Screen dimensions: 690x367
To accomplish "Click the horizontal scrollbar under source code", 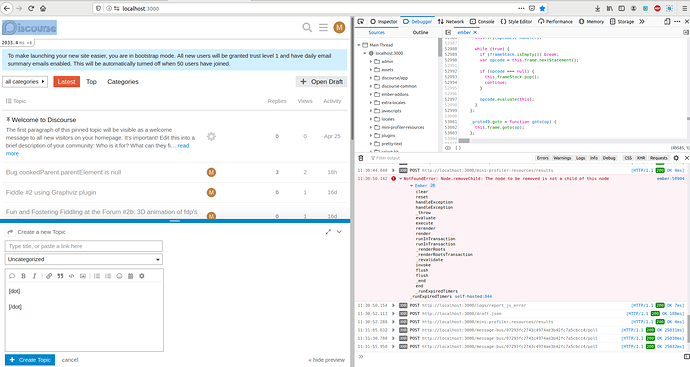I will 464,141.
